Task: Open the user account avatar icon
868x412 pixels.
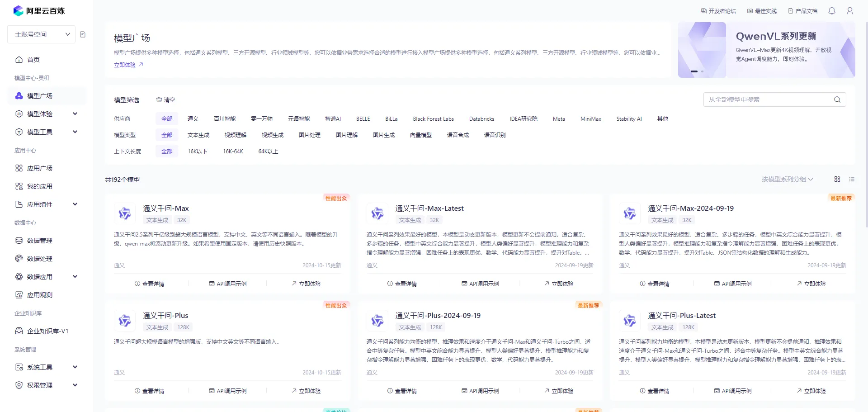Action: [x=850, y=11]
